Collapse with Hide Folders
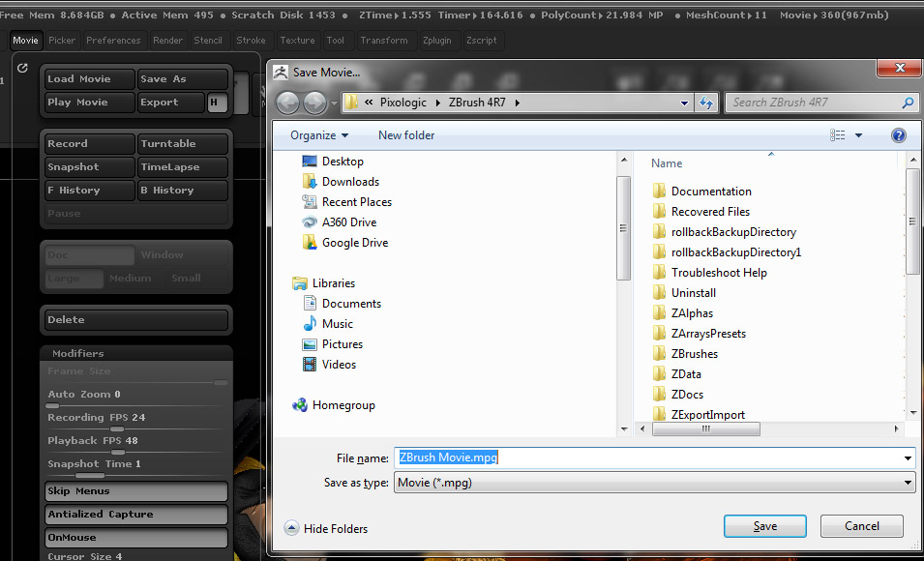 [326, 528]
